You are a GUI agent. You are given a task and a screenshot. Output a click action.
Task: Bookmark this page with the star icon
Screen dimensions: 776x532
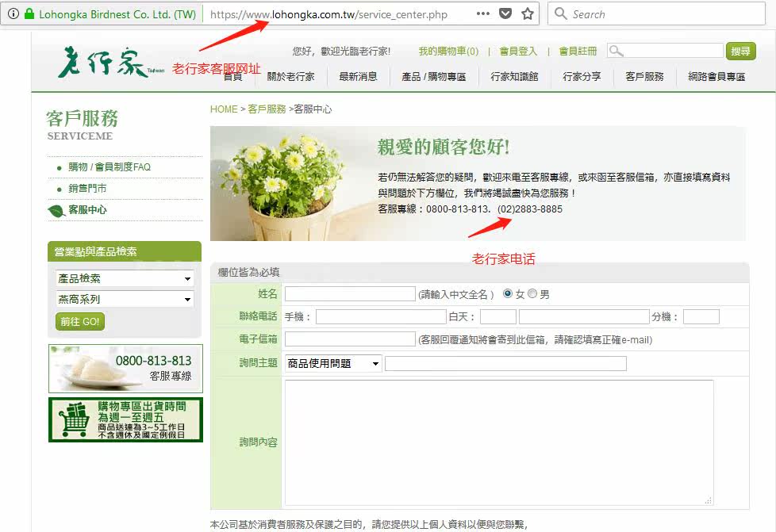click(528, 13)
